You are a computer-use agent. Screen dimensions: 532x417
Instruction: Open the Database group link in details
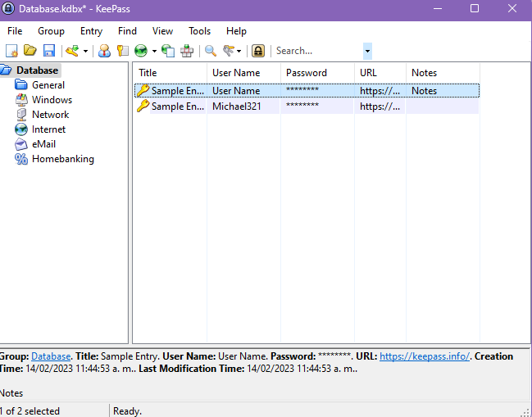tap(51, 356)
